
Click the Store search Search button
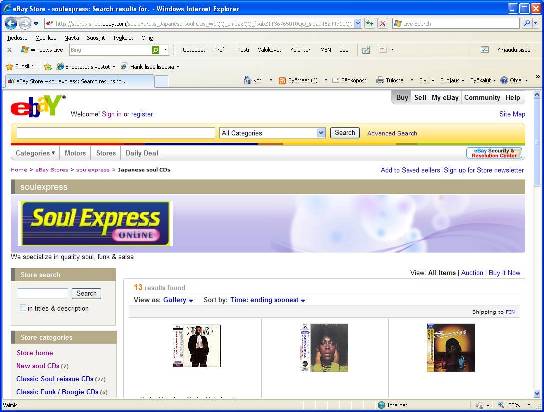(x=86, y=293)
